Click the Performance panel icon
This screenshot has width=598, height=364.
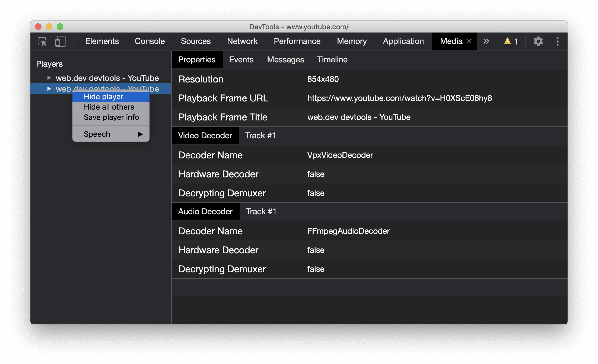[297, 41]
